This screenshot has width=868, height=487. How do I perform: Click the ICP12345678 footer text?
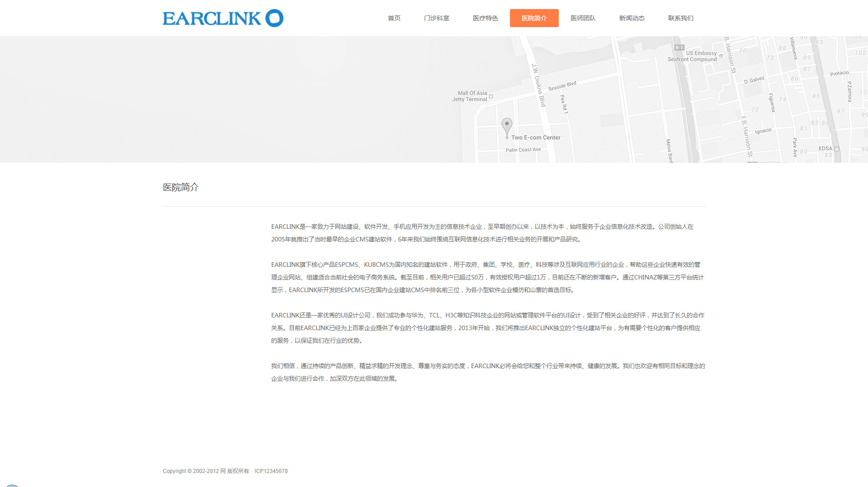271,471
